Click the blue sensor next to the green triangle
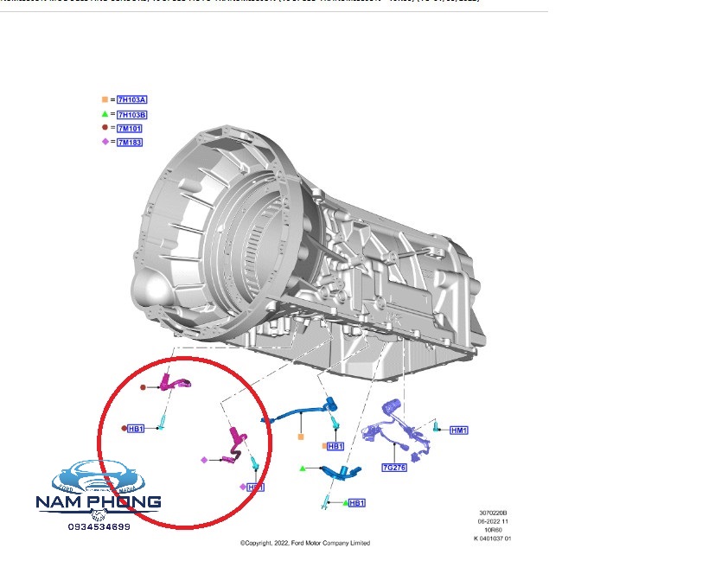This screenshot has height=561, width=728. click(342, 472)
